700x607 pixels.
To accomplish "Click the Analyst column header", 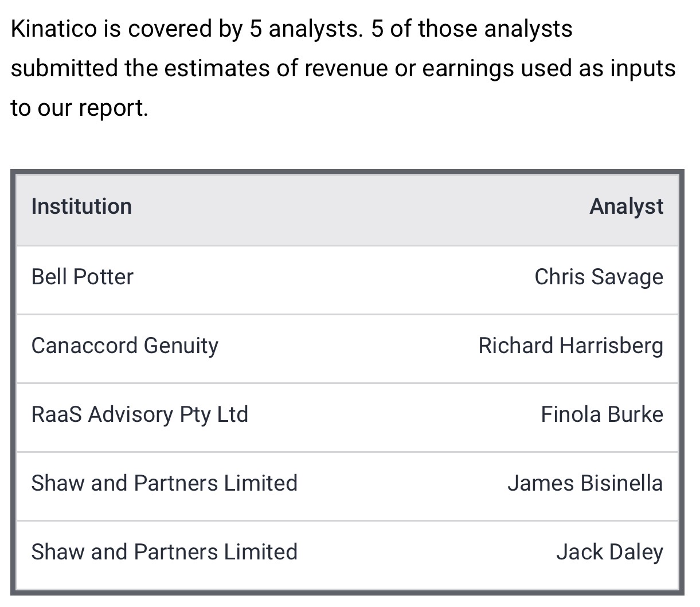I will click(x=626, y=206).
